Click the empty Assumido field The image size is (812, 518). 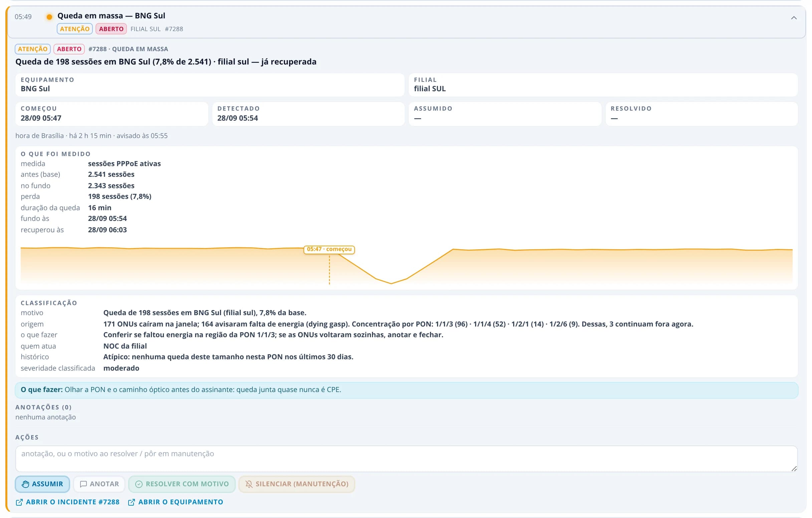pyautogui.click(x=505, y=114)
